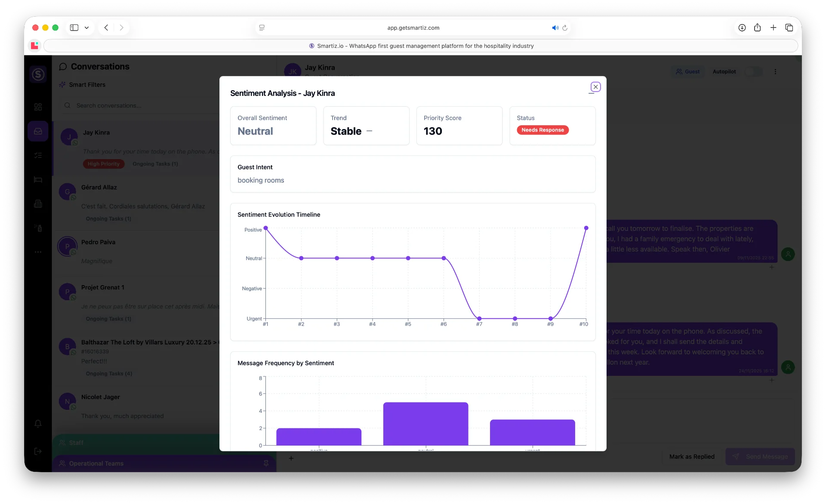This screenshot has height=504, width=826.
Task: Open the bed rooms icon in sidebar
Action: point(38,179)
